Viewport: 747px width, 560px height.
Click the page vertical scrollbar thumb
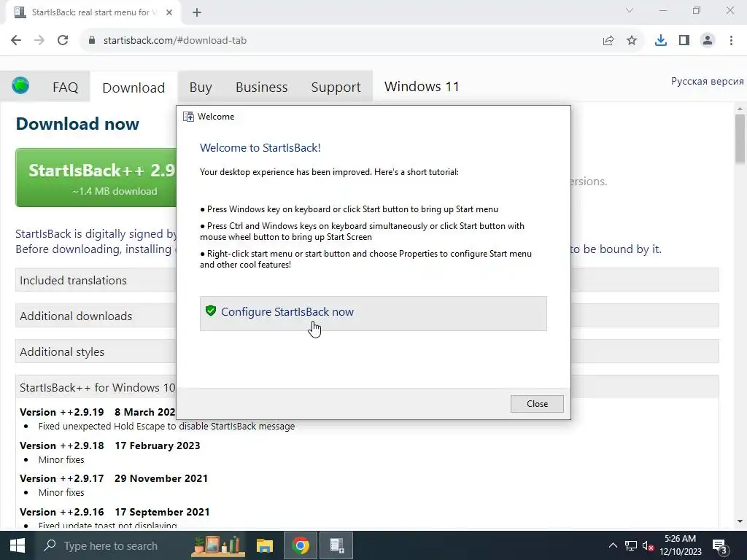(x=740, y=139)
